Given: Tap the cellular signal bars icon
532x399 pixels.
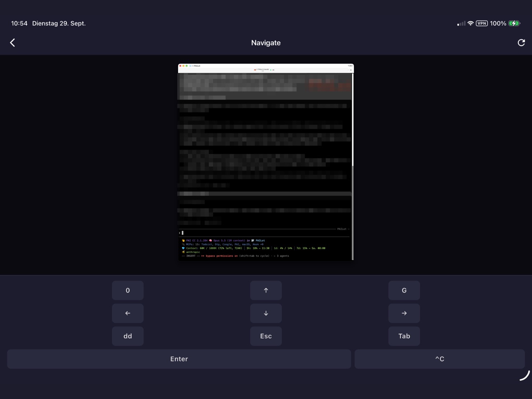Looking at the screenshot, I should 461,23.
